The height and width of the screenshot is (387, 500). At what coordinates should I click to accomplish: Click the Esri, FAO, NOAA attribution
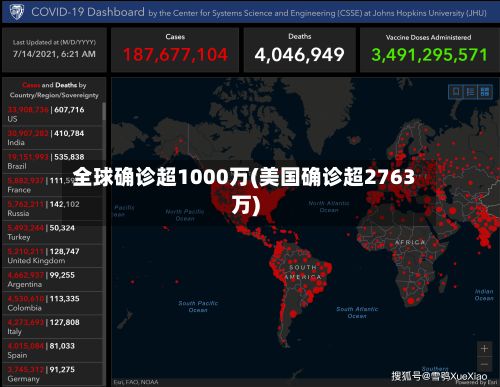[x=136, y=382]
